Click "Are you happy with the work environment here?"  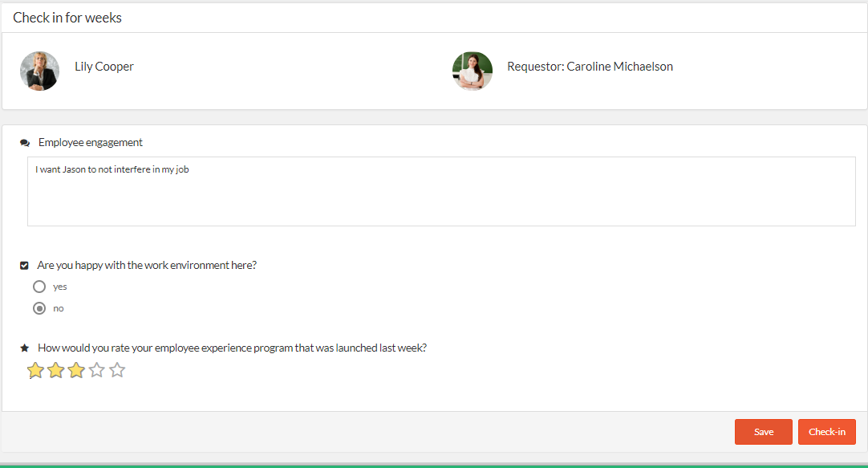click(x=147, y=265)
